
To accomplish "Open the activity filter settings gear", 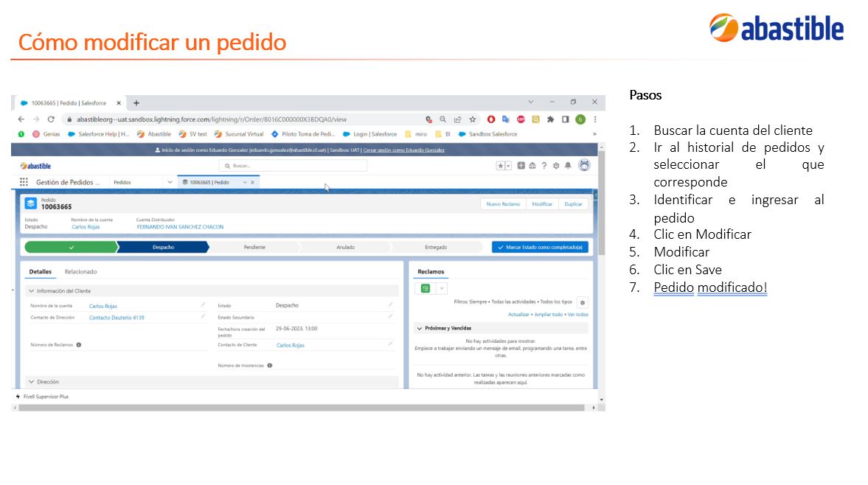I will [583, 302].
